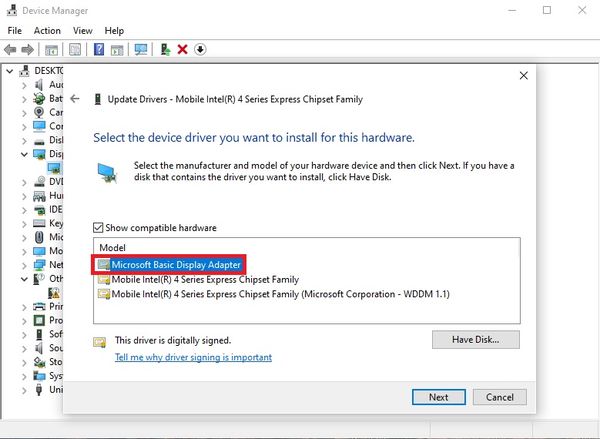
Task: Select the Display adapters tree icon
Action: point(39,154)
